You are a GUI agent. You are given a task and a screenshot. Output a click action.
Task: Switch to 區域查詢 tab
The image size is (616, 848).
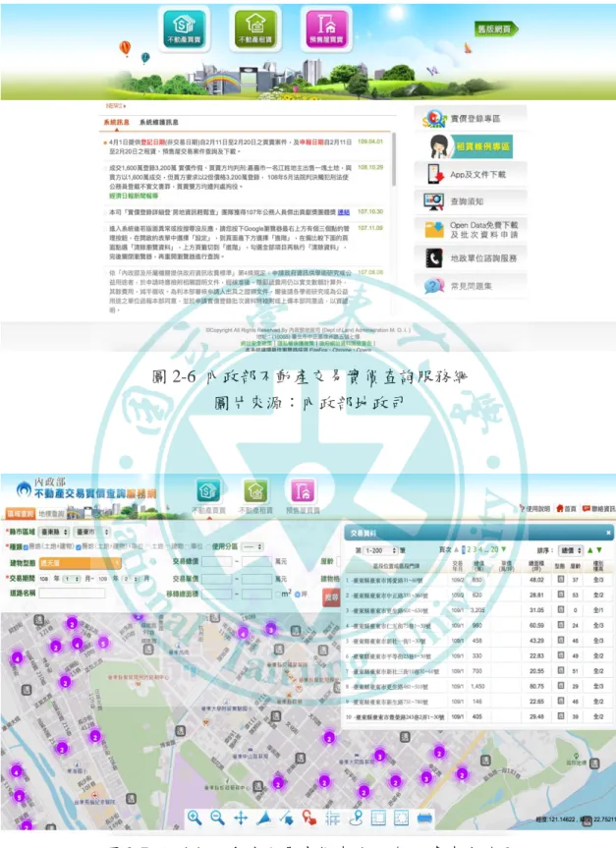pos(20,513)
